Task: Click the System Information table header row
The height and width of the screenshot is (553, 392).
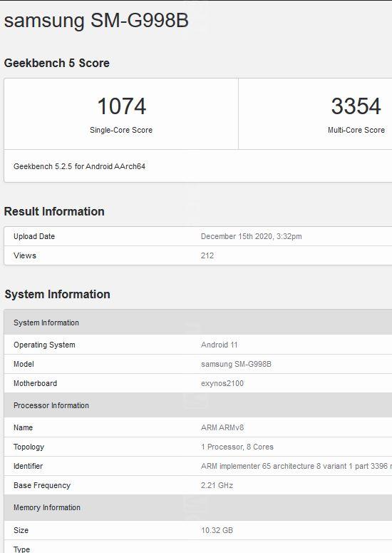Action: (x=198, y=323)
